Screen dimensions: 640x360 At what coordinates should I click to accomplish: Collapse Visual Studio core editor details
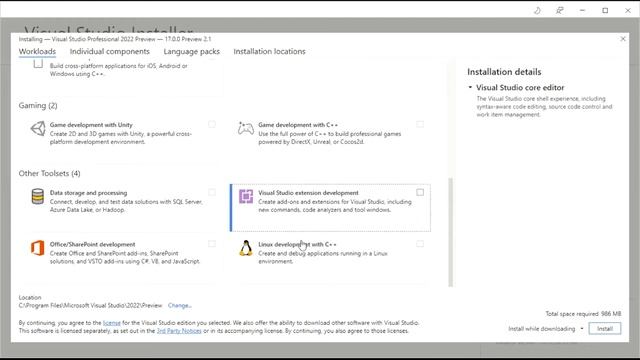pos(470,87)
